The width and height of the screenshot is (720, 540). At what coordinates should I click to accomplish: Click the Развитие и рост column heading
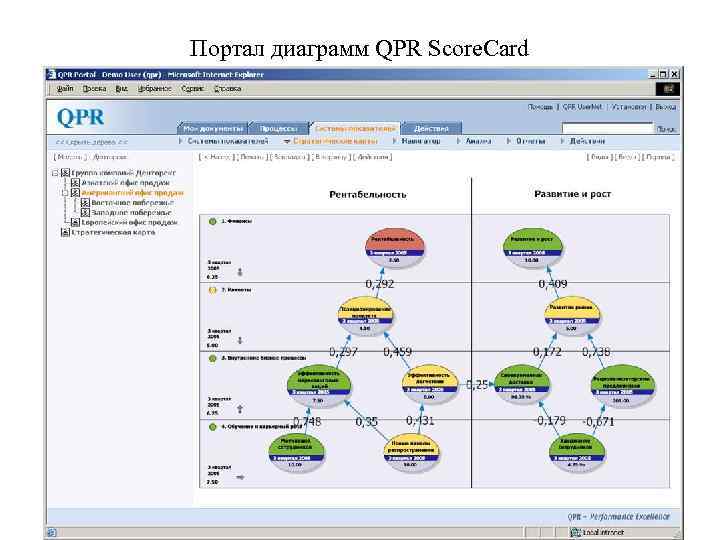tap(573, 194)
